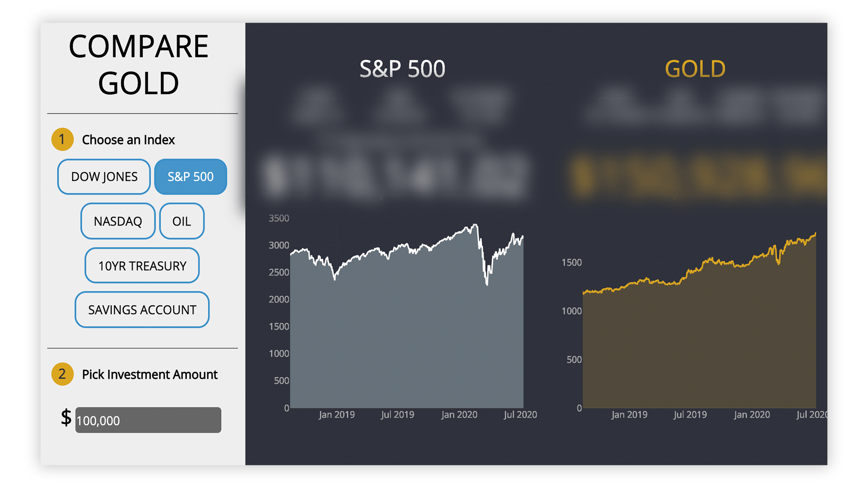
Task: Click the gold step 1 circle badge
Action: (x=62, y=140)
